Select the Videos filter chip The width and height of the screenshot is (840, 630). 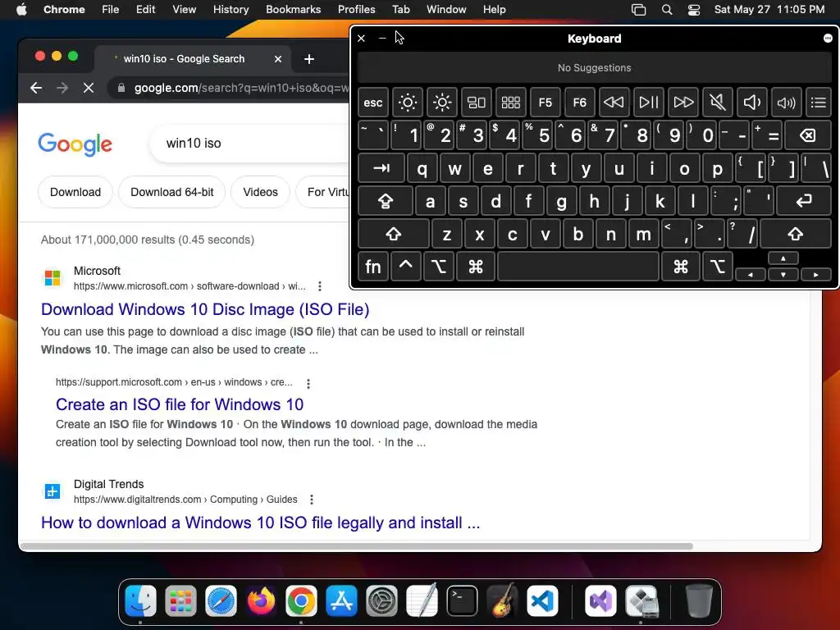tap(260, 192)
